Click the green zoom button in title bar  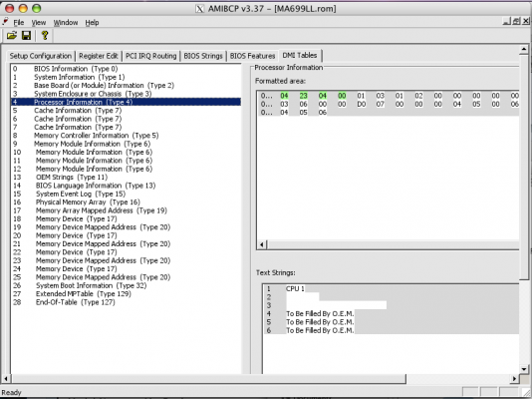pos(37,8)
